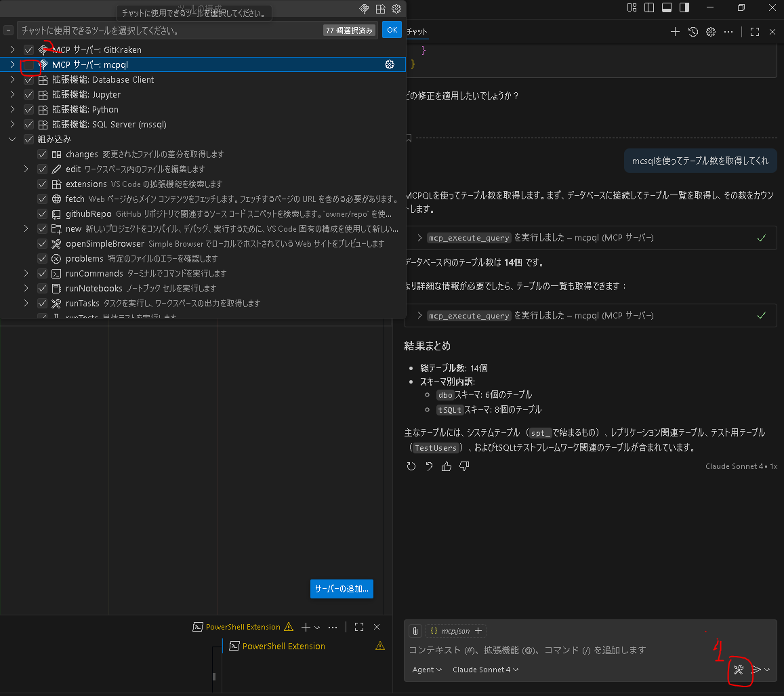The width and height of the screenshot is (784, 696).
Task: Open the mcpql row settings gear
Action: point(390,64)
